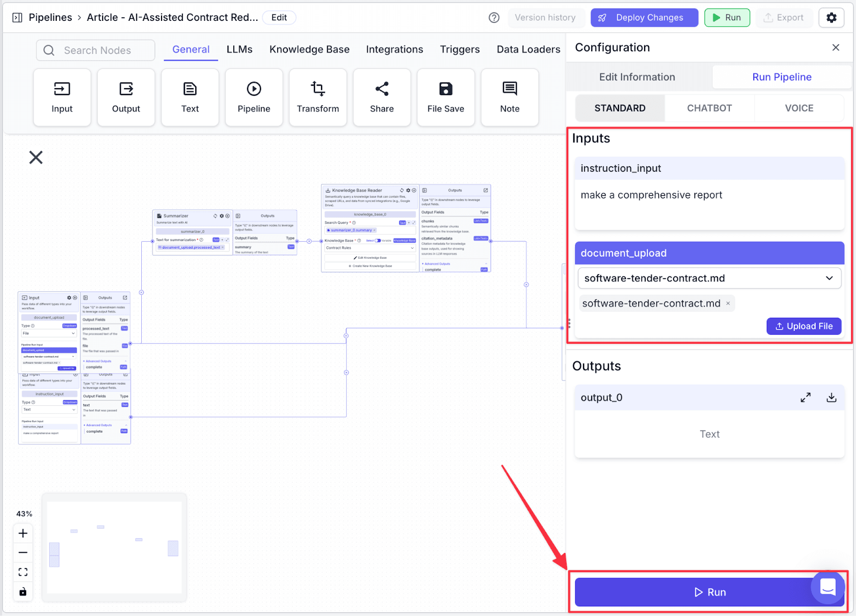Add a File Save node

coord(446,97)
